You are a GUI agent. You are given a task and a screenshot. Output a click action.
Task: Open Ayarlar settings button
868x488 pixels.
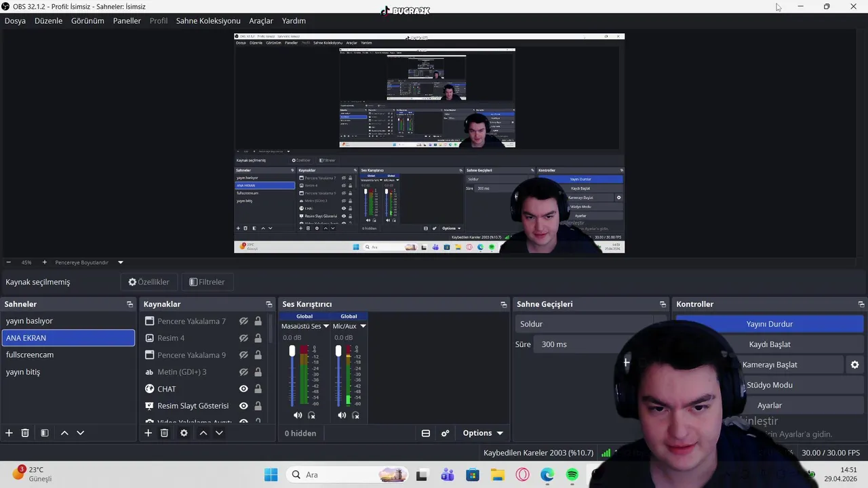point(770,405)
